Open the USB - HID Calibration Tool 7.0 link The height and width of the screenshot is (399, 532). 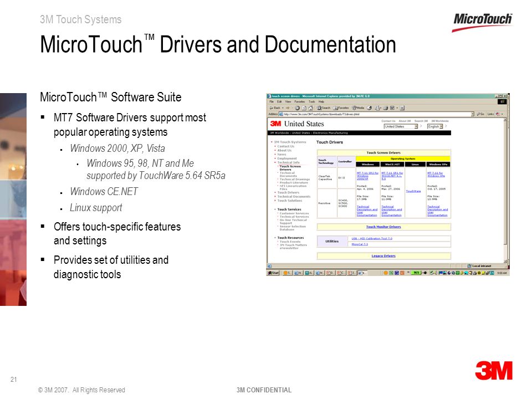(x=372, y=238)
